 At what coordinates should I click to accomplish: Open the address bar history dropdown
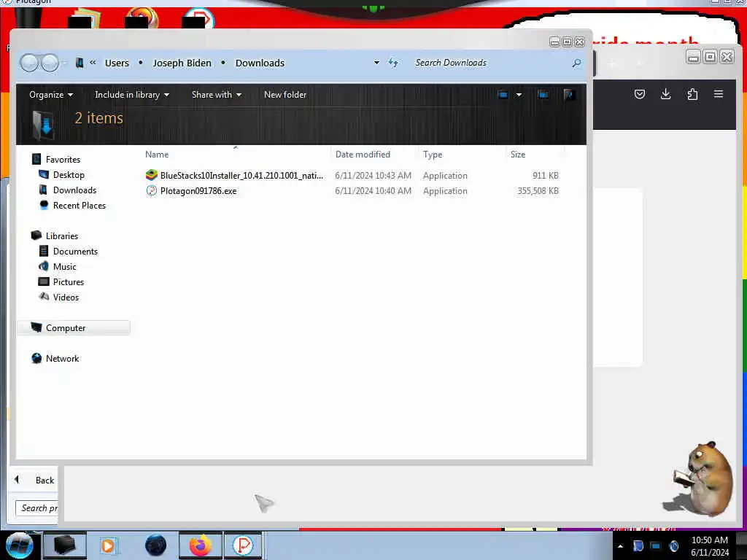click(376, 63)
